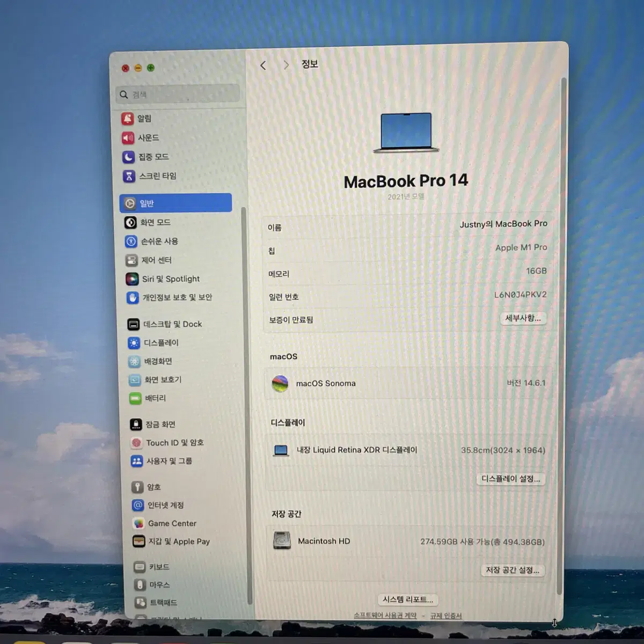Viewport: 644px width, 644px height.
Task: Open the 집중 모드 moon icon
Action: [x=128, y=157]
